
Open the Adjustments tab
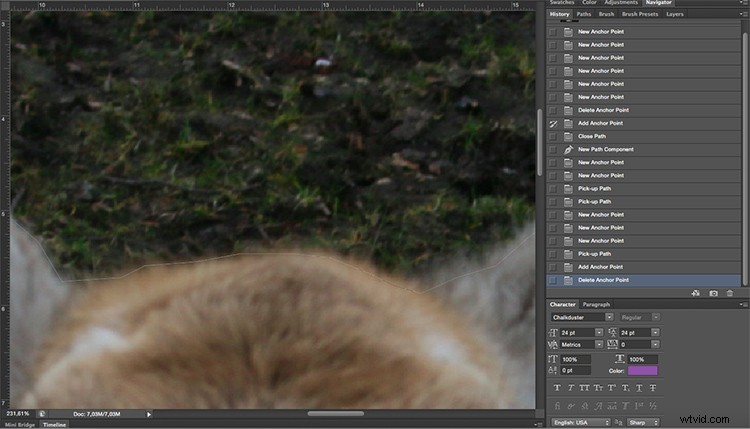point(620,2)
